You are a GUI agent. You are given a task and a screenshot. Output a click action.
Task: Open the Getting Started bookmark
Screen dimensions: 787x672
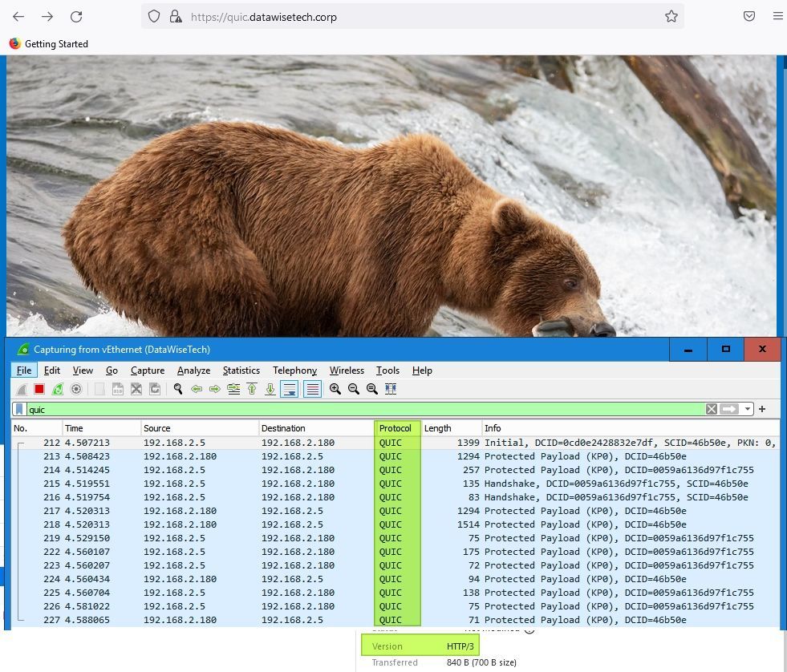pos(49,43)
